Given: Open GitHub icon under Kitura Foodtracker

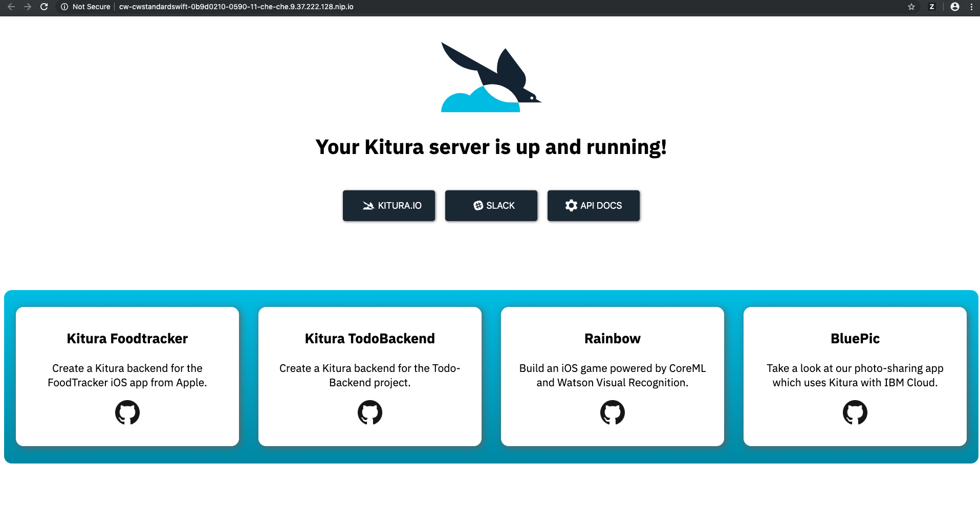Looking at the screenshot, I should pos(127,412).
